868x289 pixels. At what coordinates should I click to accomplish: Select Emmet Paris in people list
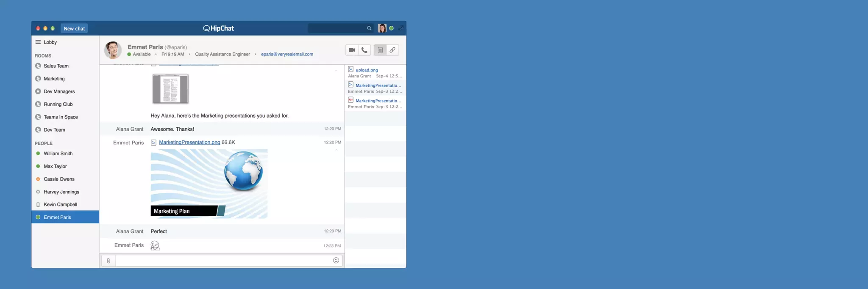pos(65,217)
